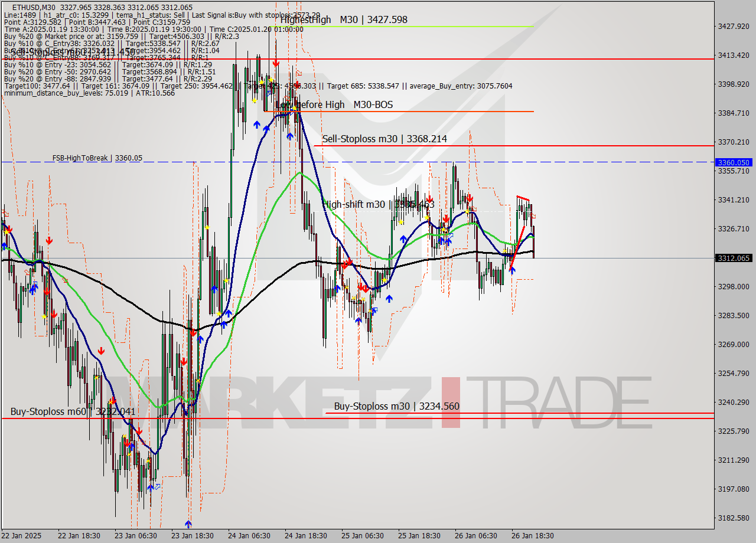
Task: Click the 3225.790 price axis value
Action: pyautogui.click(x=734, y=431)
